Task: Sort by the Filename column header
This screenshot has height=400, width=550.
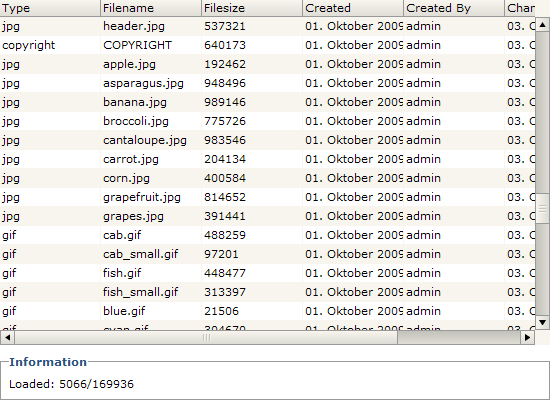Action: (151, 8)
